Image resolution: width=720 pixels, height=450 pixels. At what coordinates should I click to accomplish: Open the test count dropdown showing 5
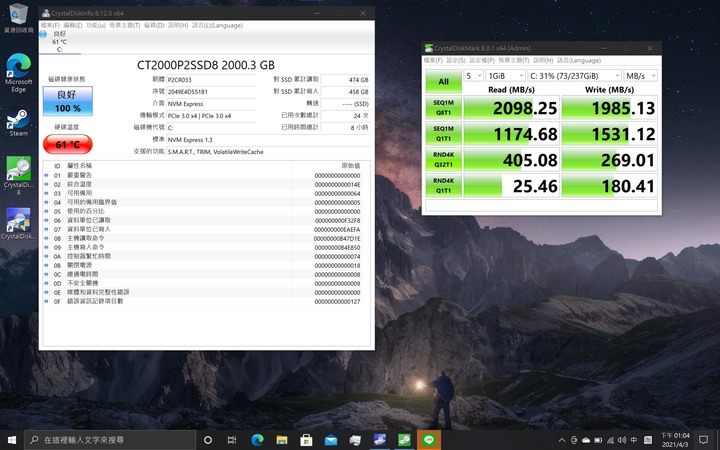click(x=473, y=75)
